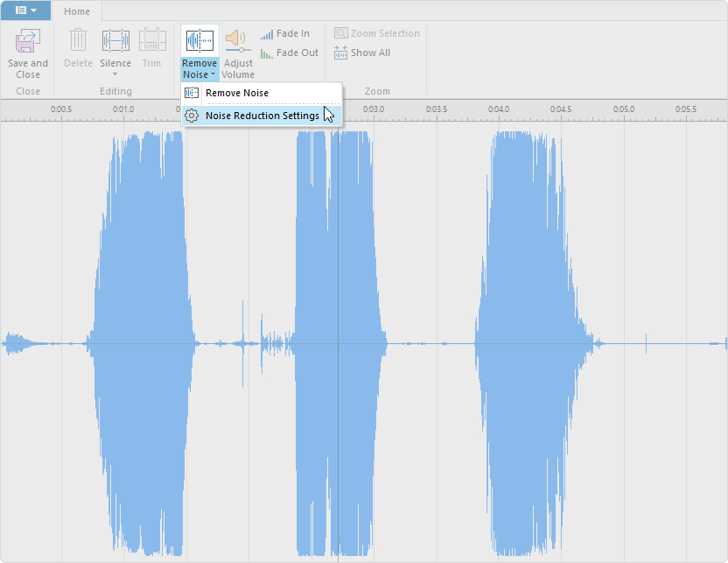
Task: Click the Delete trash can icon
Action: tap(79, 42)
